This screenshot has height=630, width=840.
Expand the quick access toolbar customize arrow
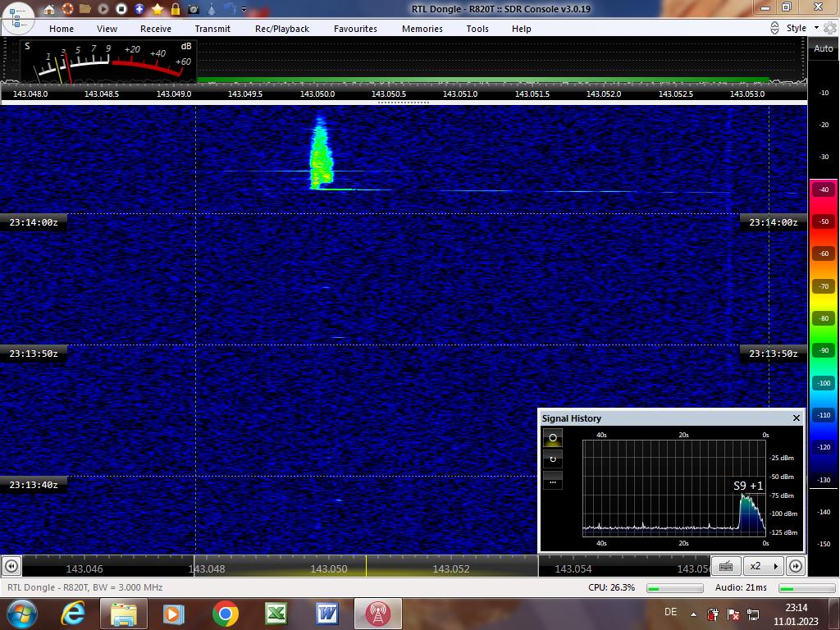(x=244, y=9)
